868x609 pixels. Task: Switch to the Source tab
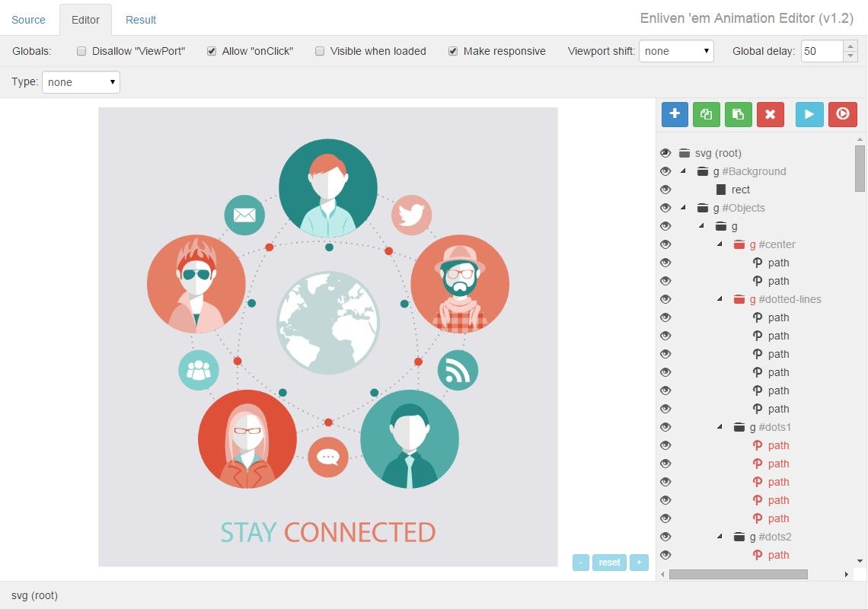28,19
